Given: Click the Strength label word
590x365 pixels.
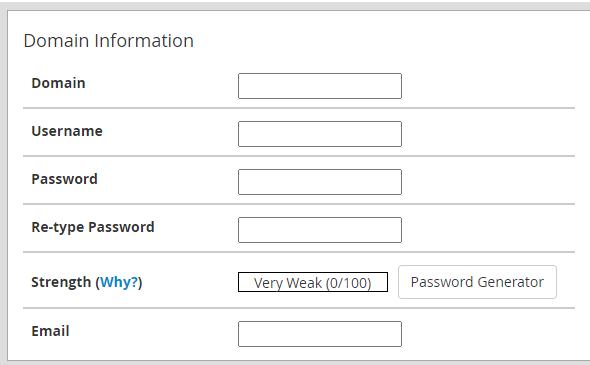Looking at the screenshot, I should click(x=61, y=282).
